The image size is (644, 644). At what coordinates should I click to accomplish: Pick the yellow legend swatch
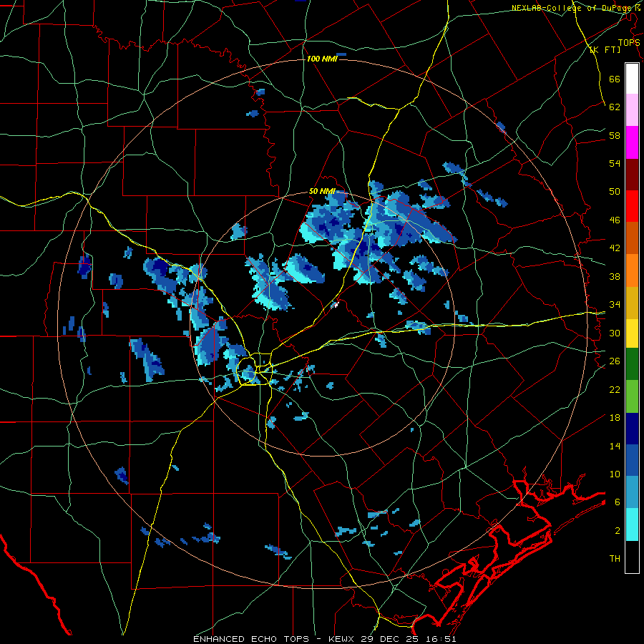pyautogui.click(x=632, y=333)
